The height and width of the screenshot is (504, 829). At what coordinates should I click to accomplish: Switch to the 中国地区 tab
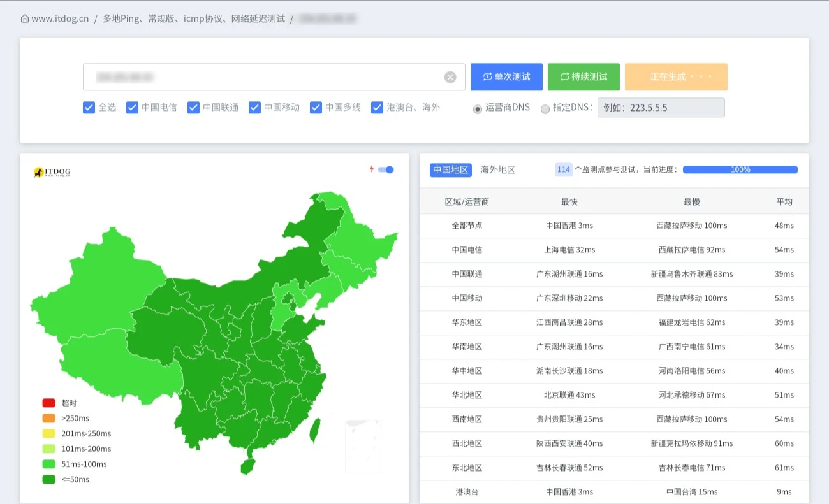click(x=451, y=170)
